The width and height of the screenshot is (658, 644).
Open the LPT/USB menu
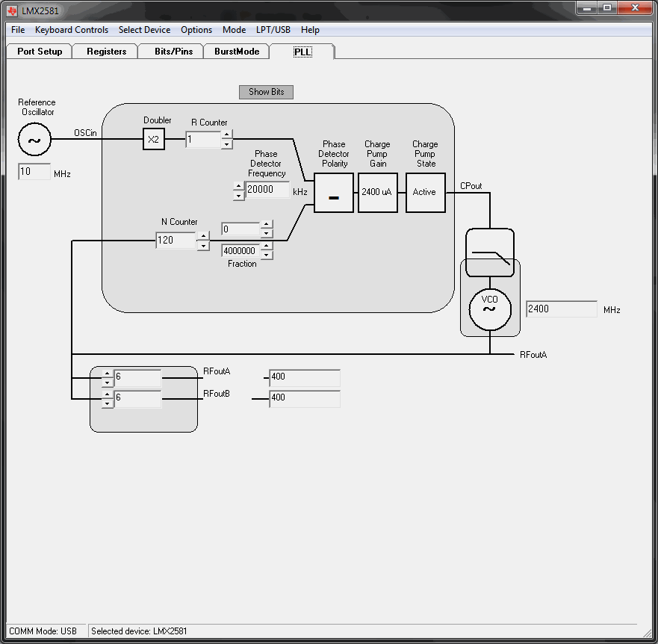pyautogui.click(x=273, y=30)
